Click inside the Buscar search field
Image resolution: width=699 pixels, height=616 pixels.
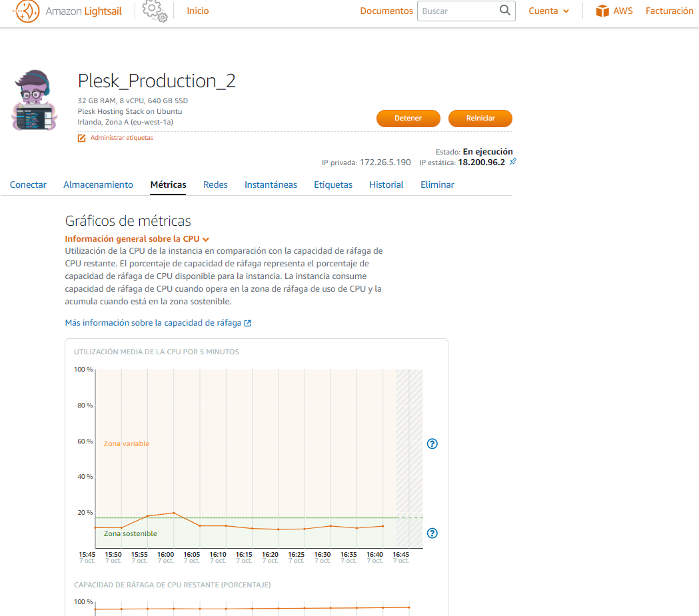click(x=458, y=11)
